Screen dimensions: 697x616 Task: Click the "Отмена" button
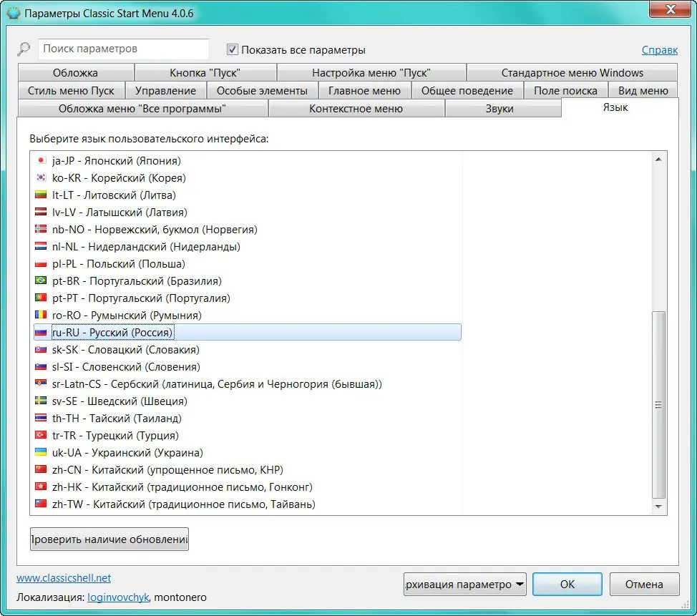(644, 584)
